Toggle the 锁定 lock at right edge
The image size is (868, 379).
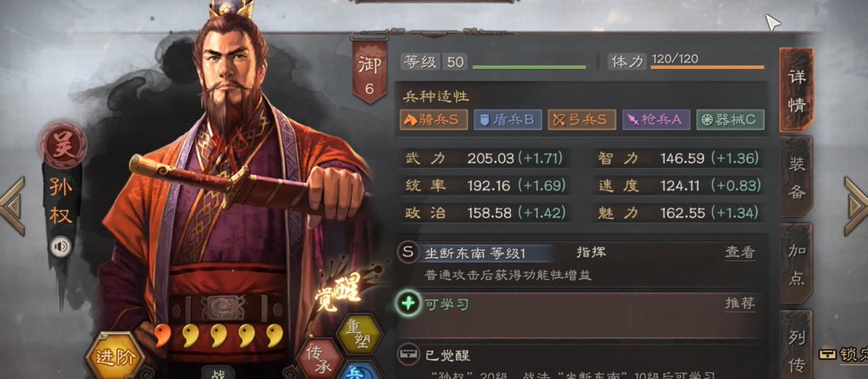point(843,354)
